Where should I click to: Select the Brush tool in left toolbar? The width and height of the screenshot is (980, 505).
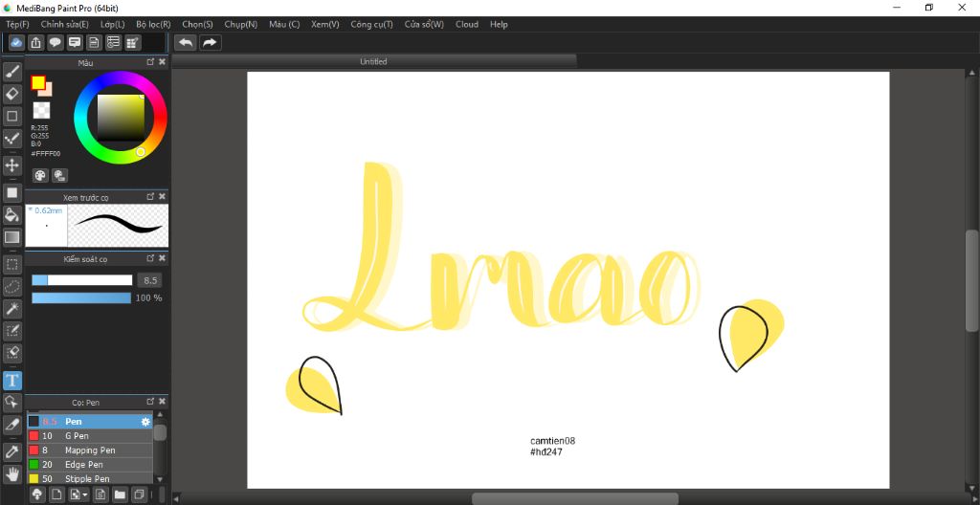[11, 73]
